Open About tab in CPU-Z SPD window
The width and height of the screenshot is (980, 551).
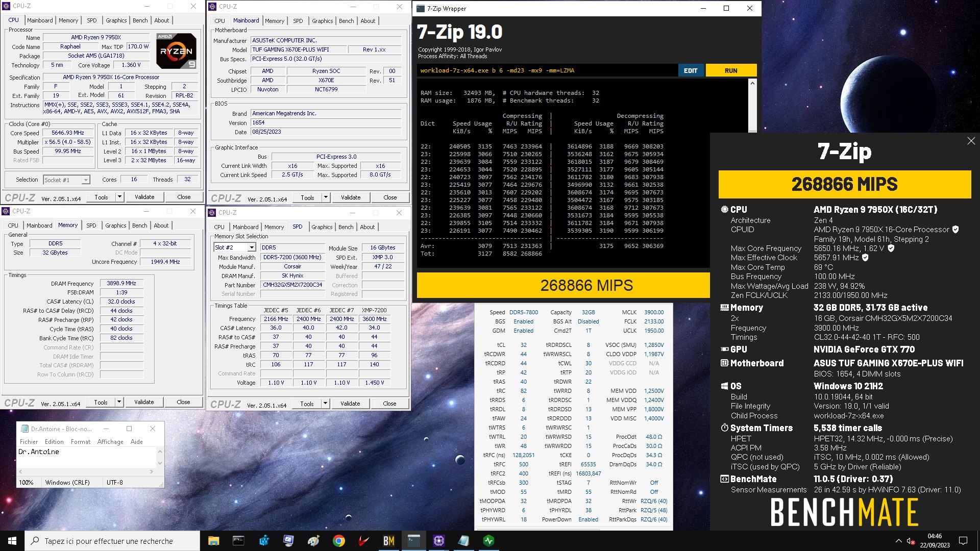pos(367,227)
